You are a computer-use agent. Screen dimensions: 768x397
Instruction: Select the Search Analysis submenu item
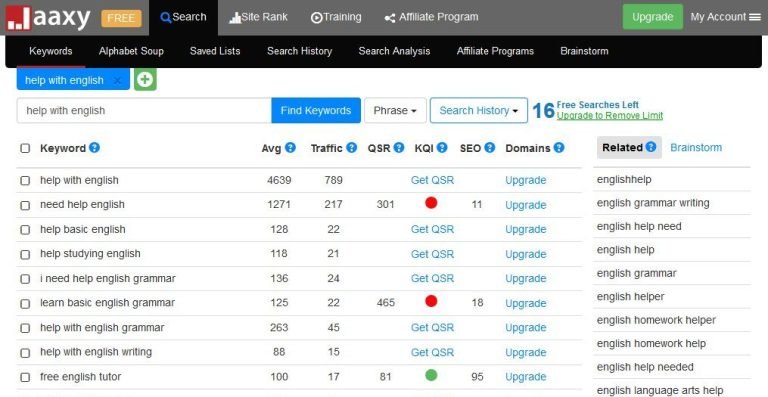click(x=394, y=51)
